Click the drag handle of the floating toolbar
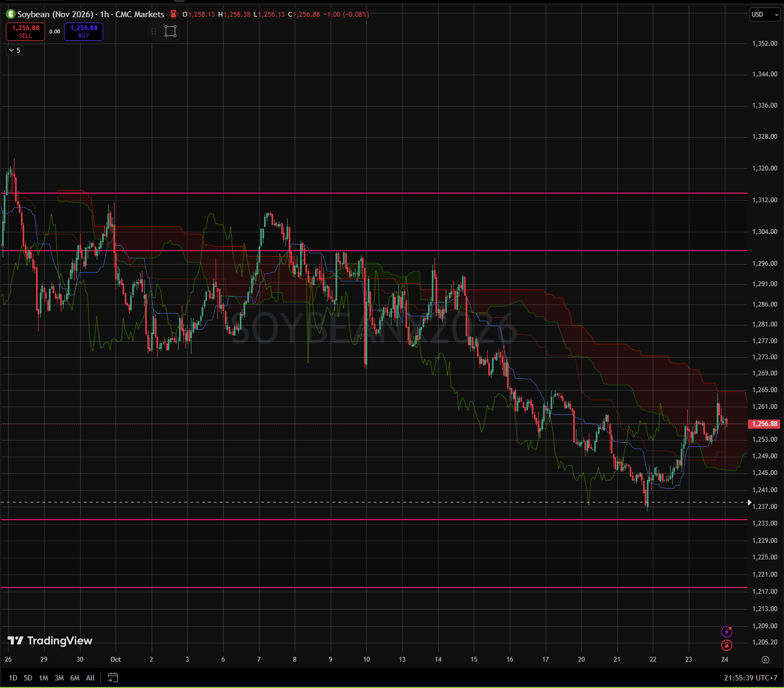The image size is (784, 688). pyautogui.click(x=154, y=31)
